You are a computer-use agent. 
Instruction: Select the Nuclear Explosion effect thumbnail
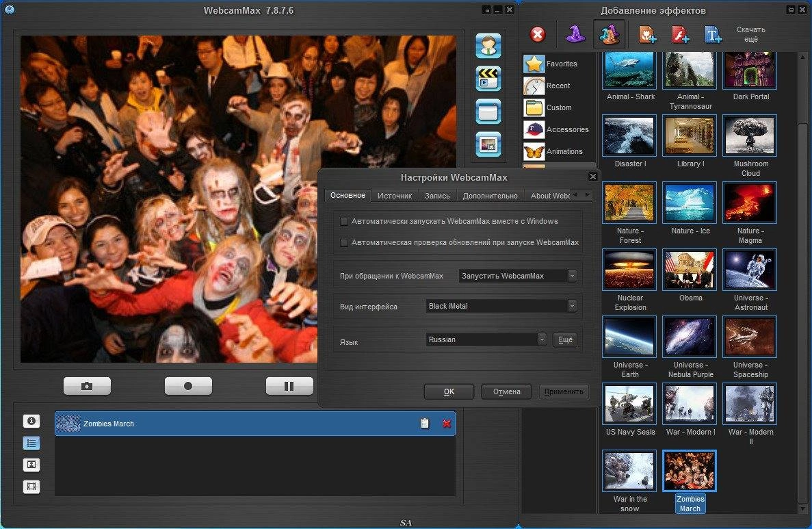[629, 270]
